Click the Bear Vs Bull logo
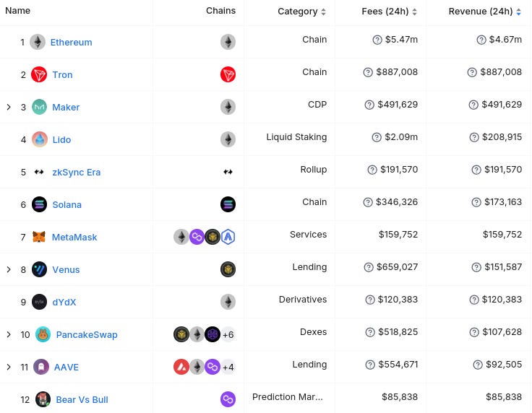This screenshot has width=532, height=413. 43,399
